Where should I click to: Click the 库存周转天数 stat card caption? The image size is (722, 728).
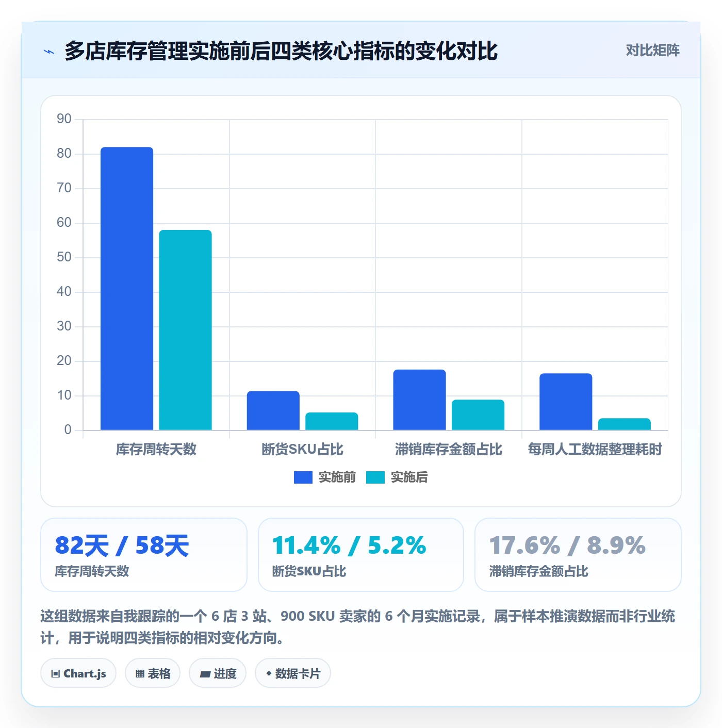click(x=92, y=571)
